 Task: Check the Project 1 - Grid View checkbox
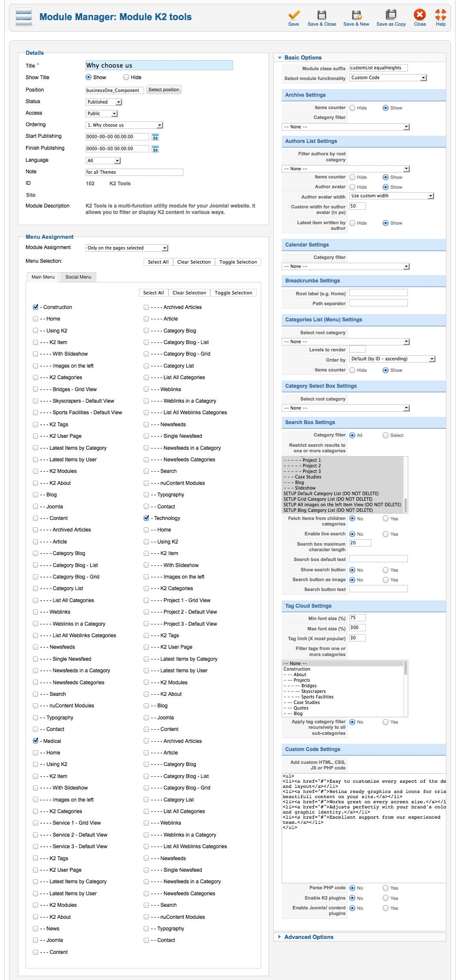146,600
